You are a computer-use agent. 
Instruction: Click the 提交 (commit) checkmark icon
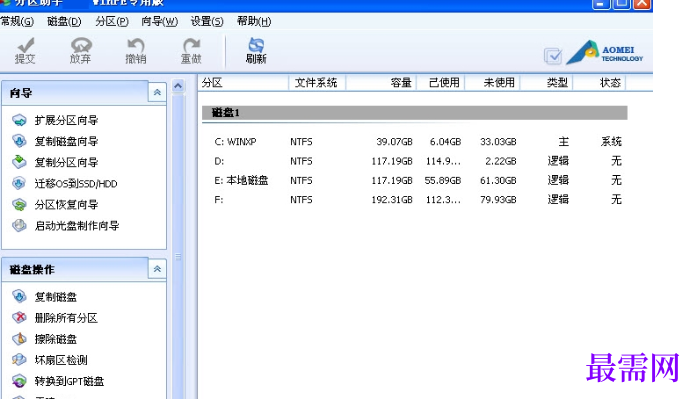coord(25,45)
